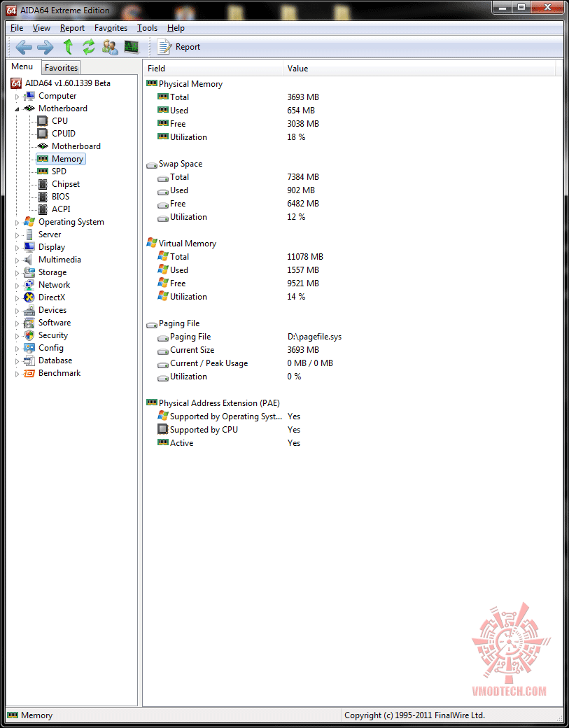The width and height of the screenshot is (569, 728).
Task: Click the Refresh toolbar icon
Action: (89, 47)
